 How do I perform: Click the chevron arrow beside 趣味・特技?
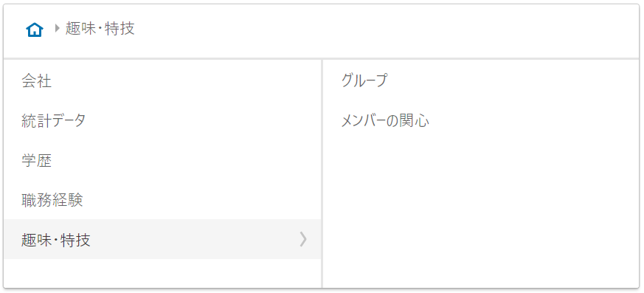tap(303, 239)
